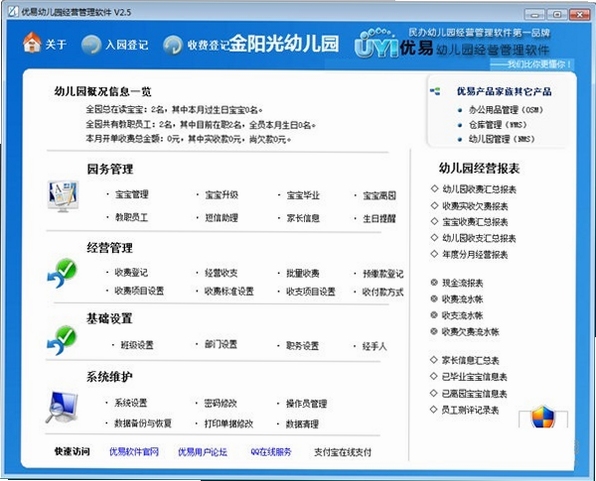
Task: Open 职务设置
Action: [303, 346]
